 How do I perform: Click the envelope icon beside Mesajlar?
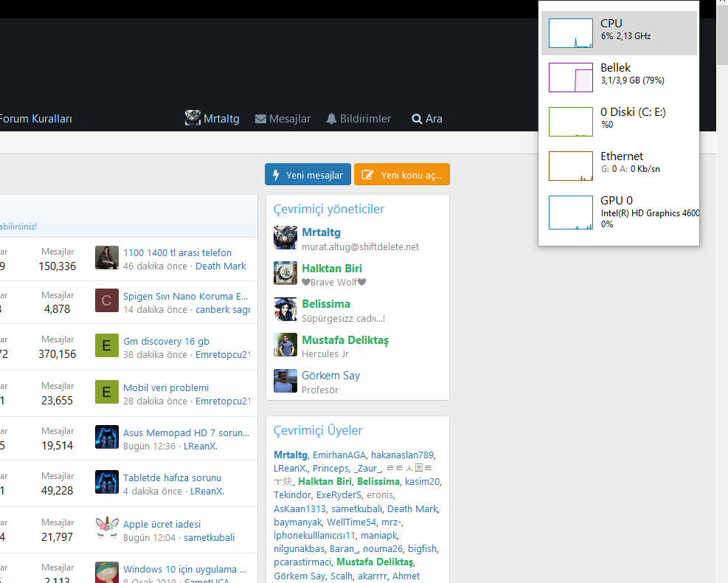(x=260, y=119)
